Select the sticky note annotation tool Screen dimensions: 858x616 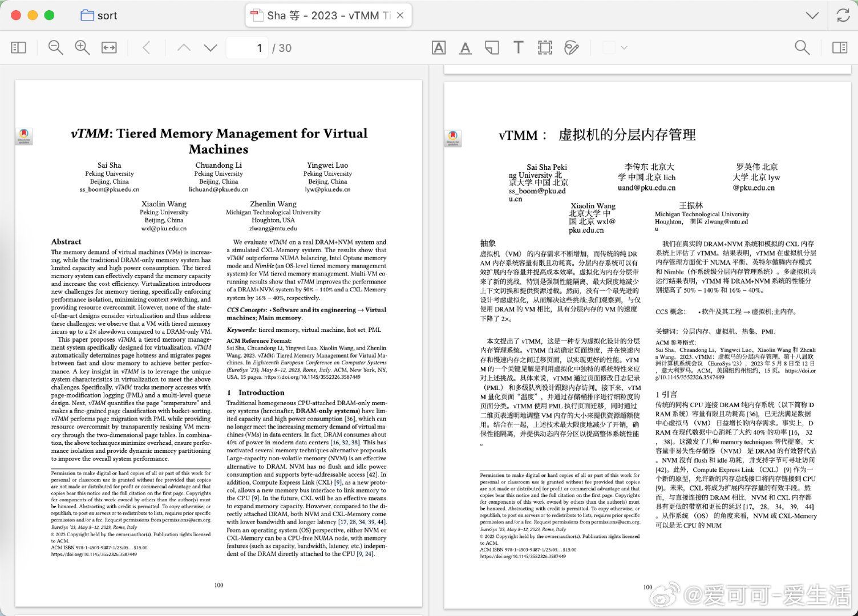click(492, 48)
